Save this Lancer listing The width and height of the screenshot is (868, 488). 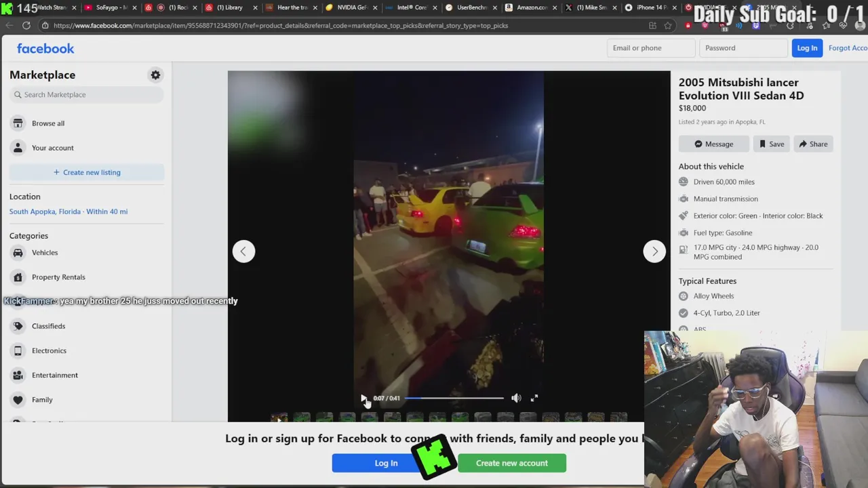pyautogui.click(x=772, y=144)
